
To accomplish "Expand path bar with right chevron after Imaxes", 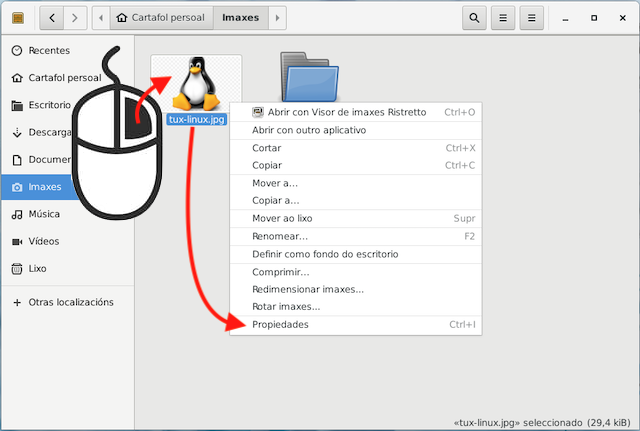I will (x=277, y=18).
